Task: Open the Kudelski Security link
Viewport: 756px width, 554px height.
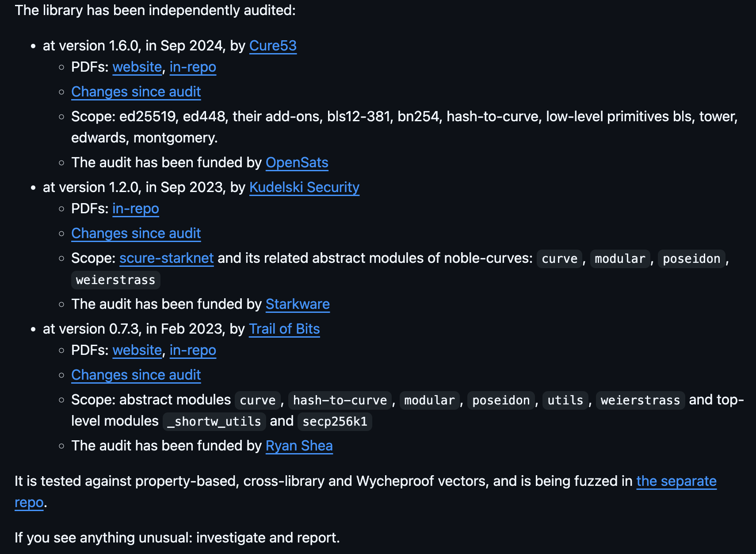Action: pyautogui.click(x=304, y=187)
